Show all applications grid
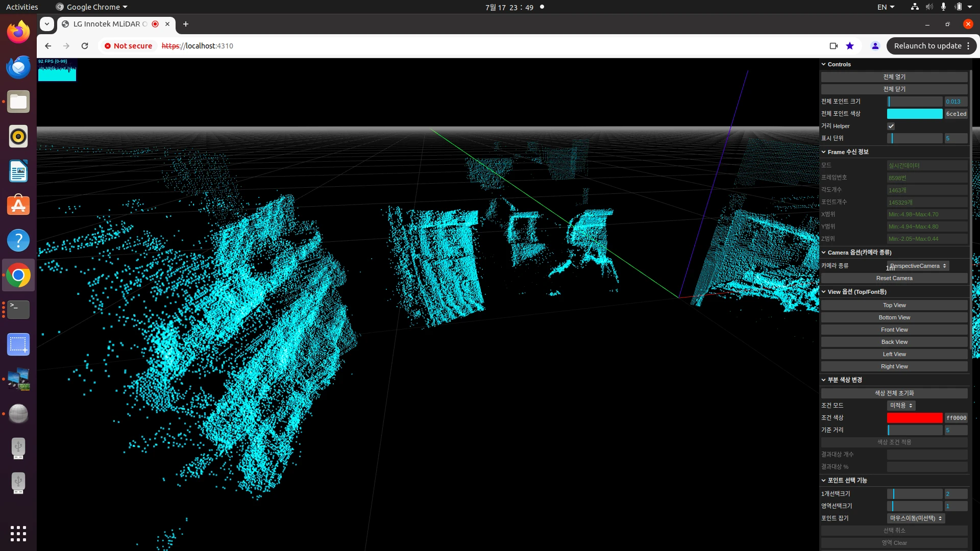The height and width of the screenshot is (551, 980). click(x=18, y=533)
